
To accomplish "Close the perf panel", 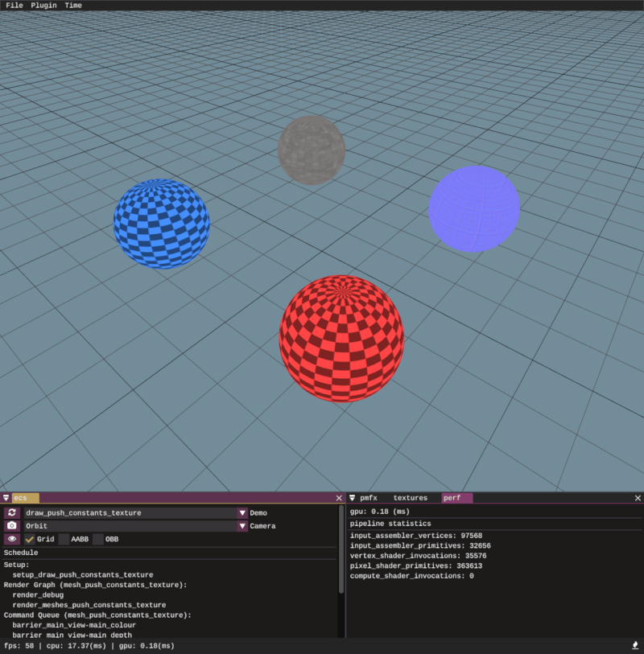I will (638, 498).
